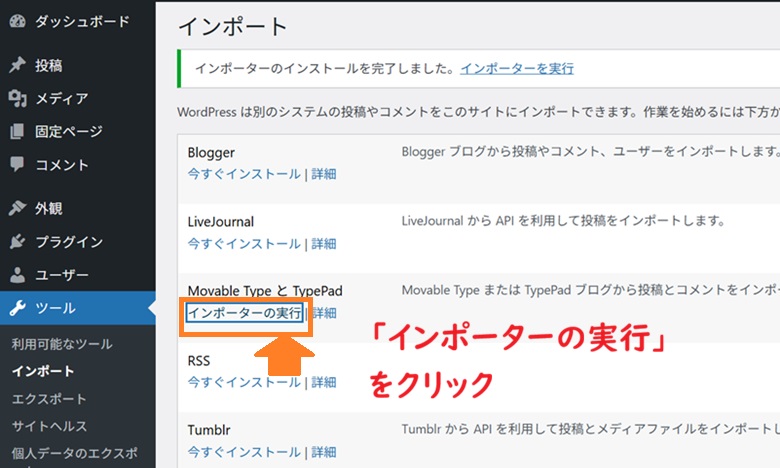Open the エクスポート submenu item

[x=49, y=399]
